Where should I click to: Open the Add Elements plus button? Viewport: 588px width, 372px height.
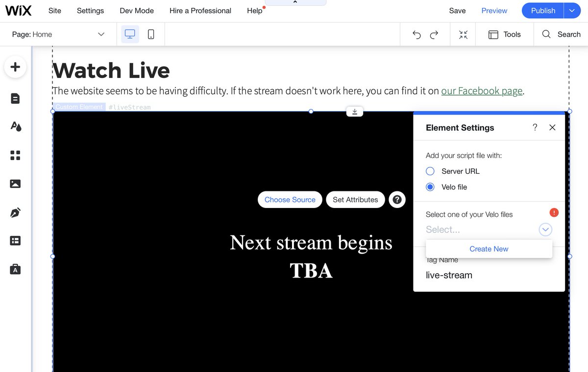tap(15, 67)
